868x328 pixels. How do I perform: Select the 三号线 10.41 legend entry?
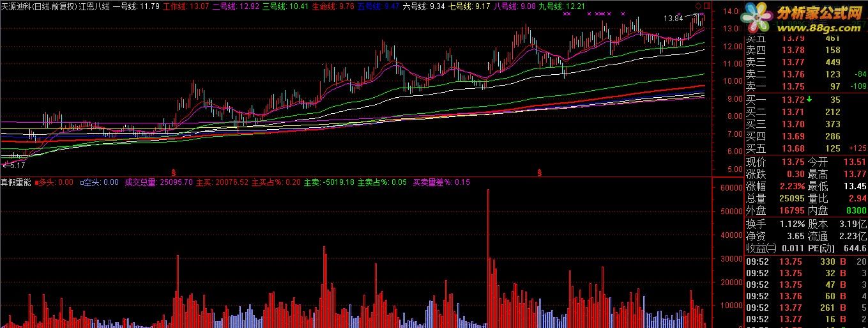(286, 6)
